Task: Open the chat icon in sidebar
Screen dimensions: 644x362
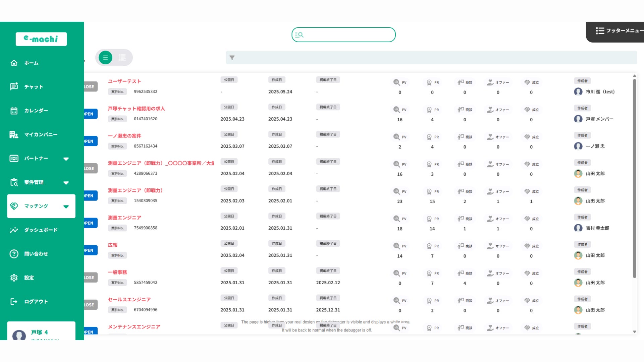Action: point(14,87)
